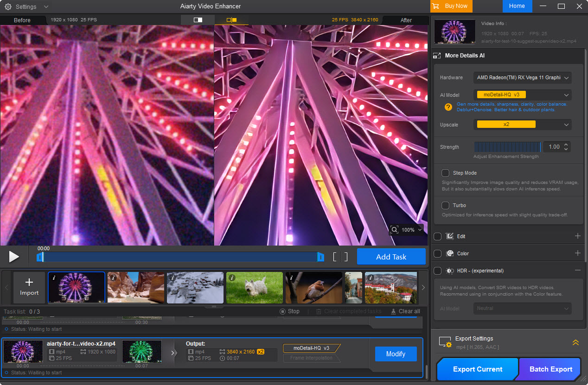
Task: Select the side-by-side comparison mode icon
Action: click(x=231, y=20)
